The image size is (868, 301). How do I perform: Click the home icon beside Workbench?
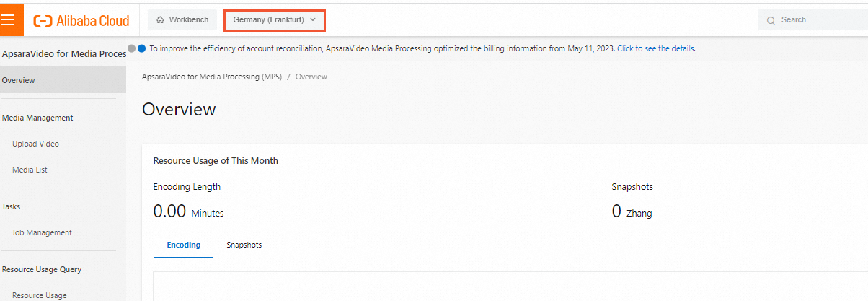pos(160,20)
